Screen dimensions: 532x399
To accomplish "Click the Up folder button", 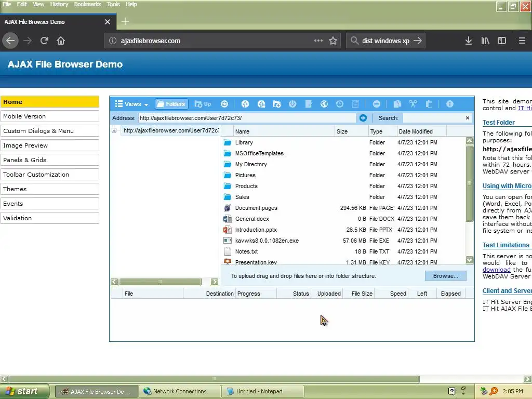I will 203,104.
